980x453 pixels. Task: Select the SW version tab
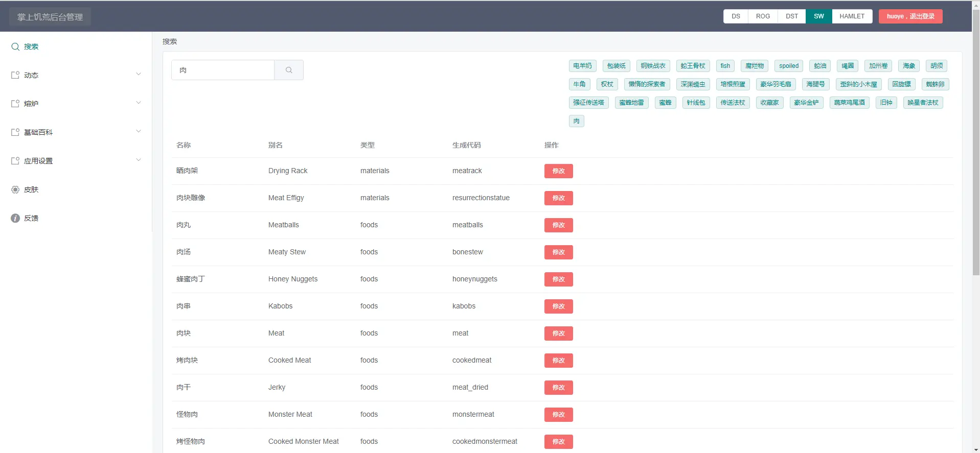tap(819, 16)
